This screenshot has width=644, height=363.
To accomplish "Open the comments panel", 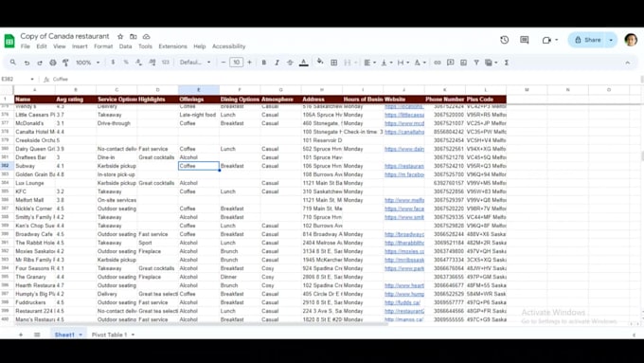I will [x=525, y=40].
